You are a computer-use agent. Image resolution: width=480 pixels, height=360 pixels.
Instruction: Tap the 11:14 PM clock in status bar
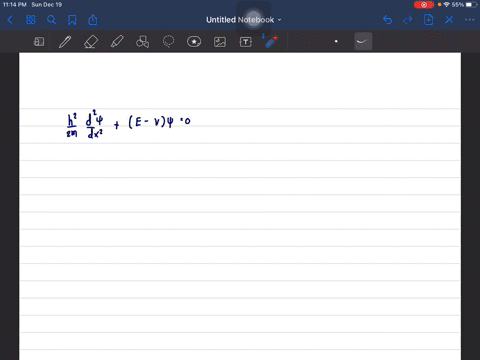click(15, 5)
